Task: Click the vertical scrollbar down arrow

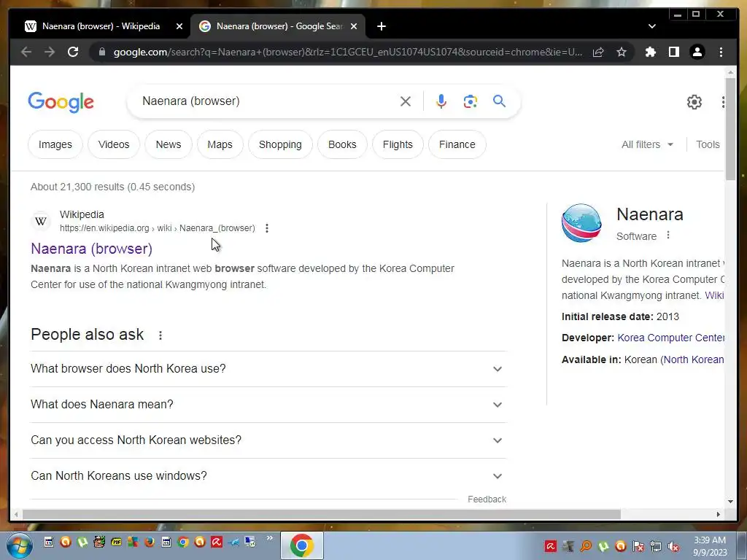Action: [x=730, y=501]
